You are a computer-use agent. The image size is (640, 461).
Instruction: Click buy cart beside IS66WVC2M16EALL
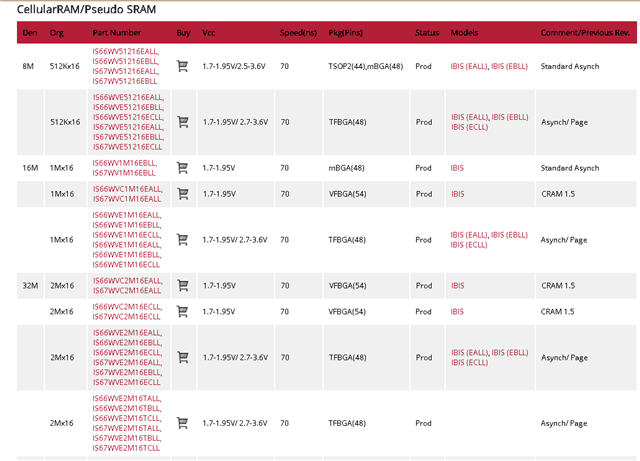click(x=183, y=285)
